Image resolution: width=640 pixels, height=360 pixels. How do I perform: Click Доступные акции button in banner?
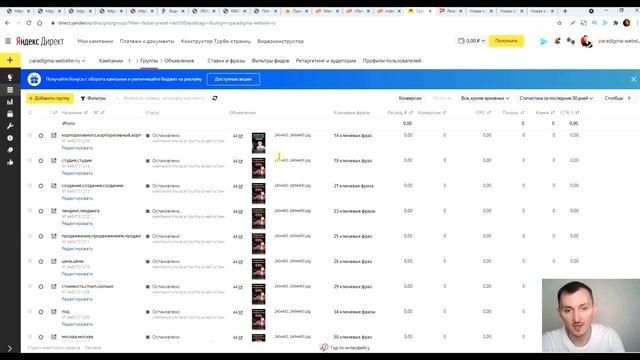(233, 79)
